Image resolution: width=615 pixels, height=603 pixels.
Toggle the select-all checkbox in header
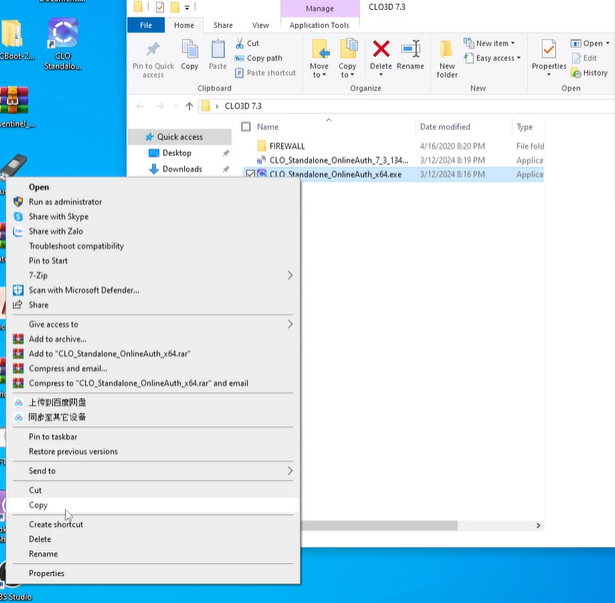(x=246, y=127)
